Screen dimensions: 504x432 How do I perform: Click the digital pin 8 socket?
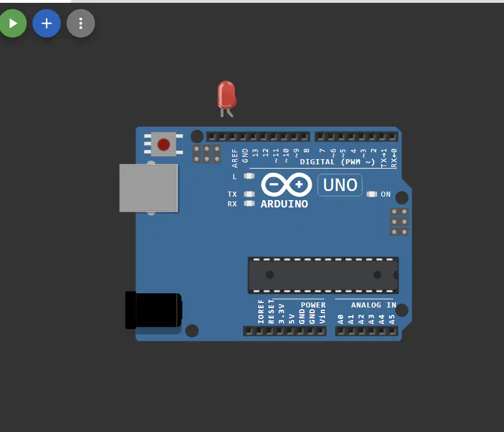click(x=304, y=137)
